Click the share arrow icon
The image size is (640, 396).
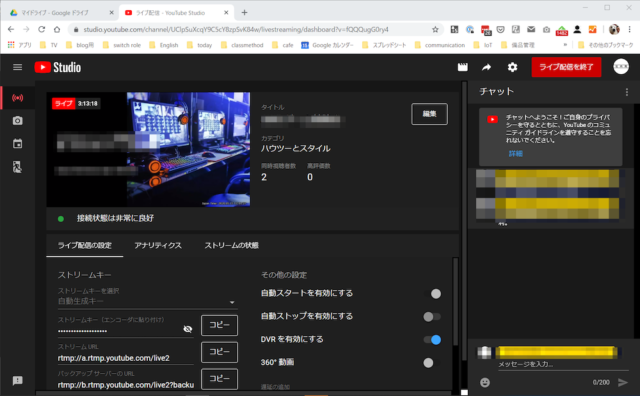(487, 67)
